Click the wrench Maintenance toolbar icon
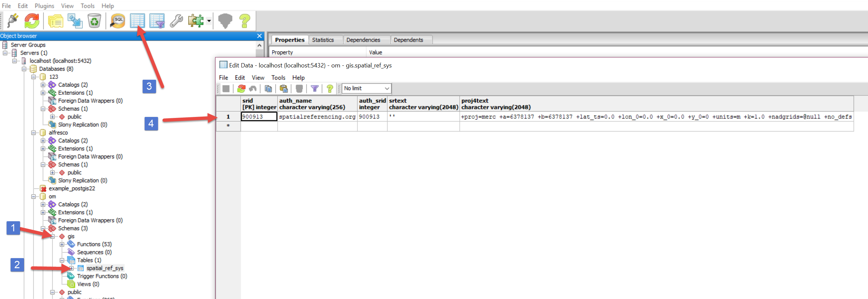 click(x=176, y=21)
